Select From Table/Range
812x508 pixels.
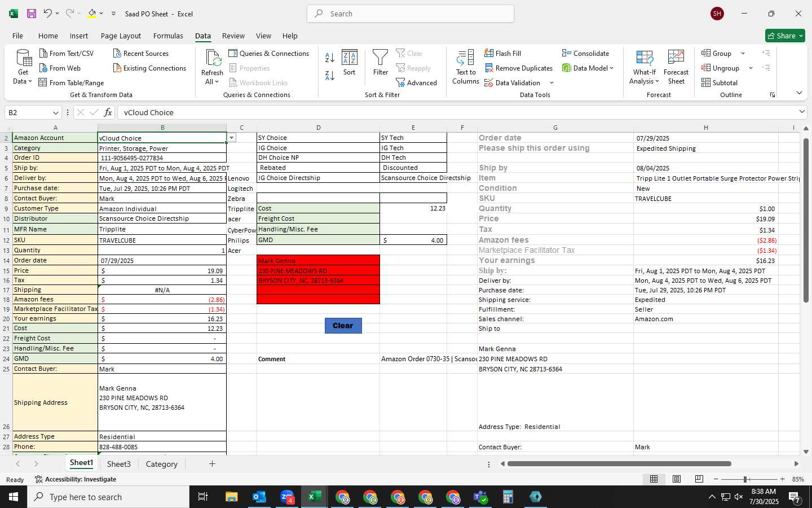(x=71, y=83)
